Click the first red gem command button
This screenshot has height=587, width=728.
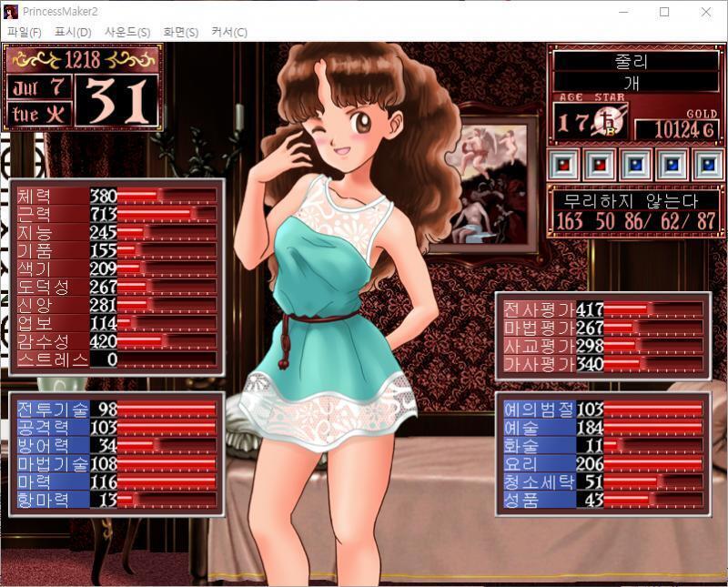click(x=563, y=165)
